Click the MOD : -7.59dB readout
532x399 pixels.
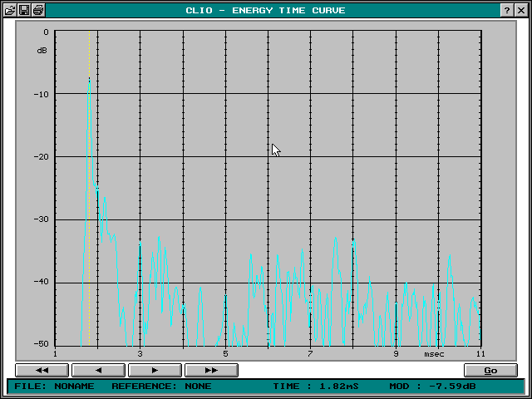[x=432, y=386]
